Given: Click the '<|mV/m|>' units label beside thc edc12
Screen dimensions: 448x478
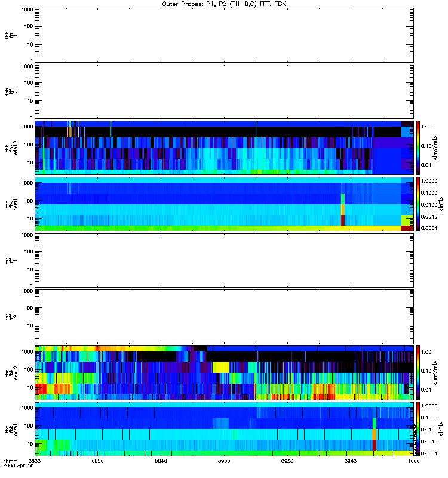Looking at the screenshot, I should pyautogui.click(x=435, y=373).
